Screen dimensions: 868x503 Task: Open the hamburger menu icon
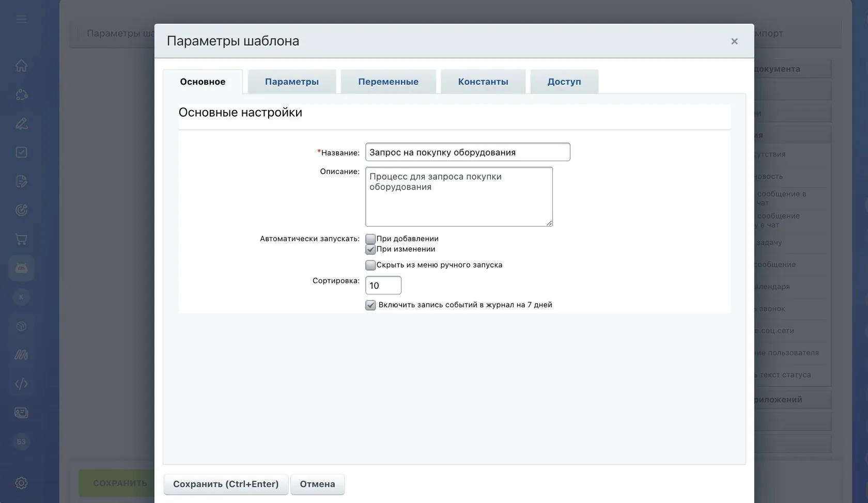(21, 19)
